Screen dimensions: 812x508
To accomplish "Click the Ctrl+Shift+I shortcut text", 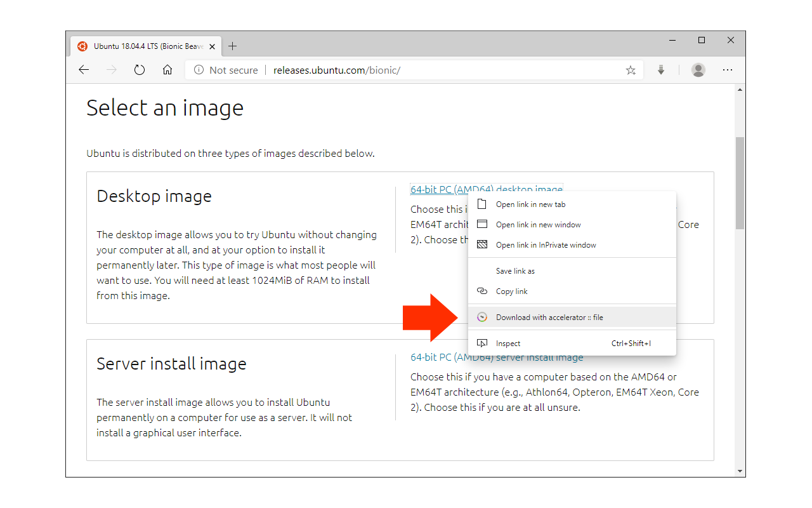I will point(631,344).
